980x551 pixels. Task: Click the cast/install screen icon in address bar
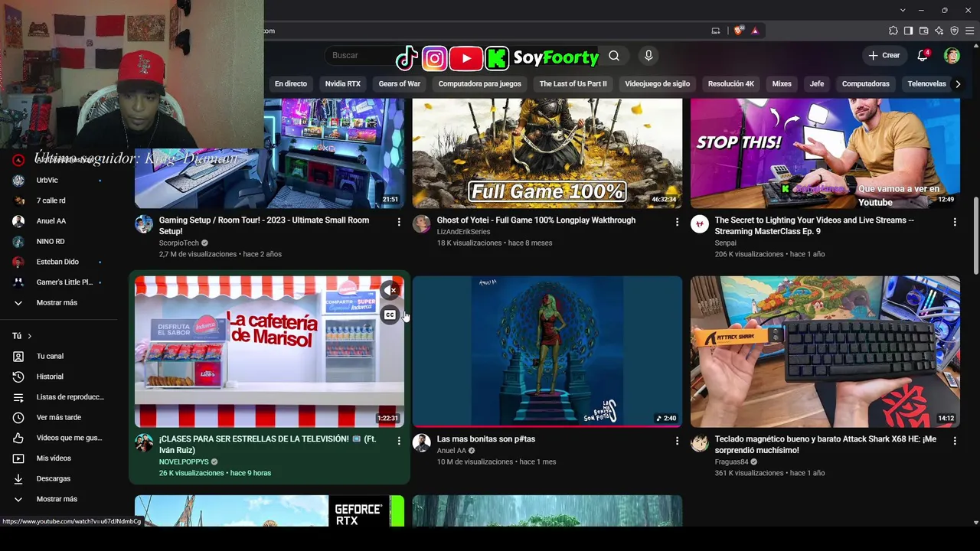(716, 31)
